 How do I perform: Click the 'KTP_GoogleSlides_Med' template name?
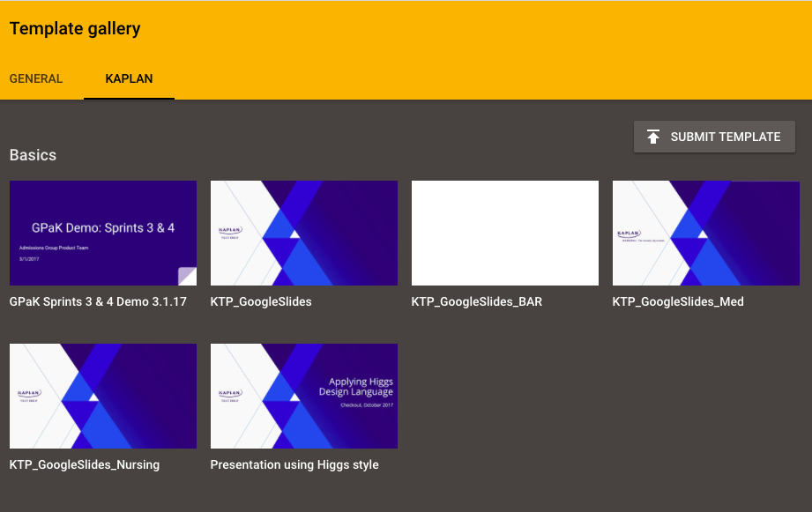678,301
